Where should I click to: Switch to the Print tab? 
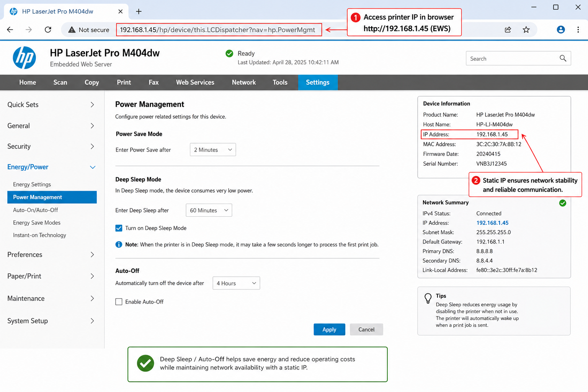[x=124, y=82]
